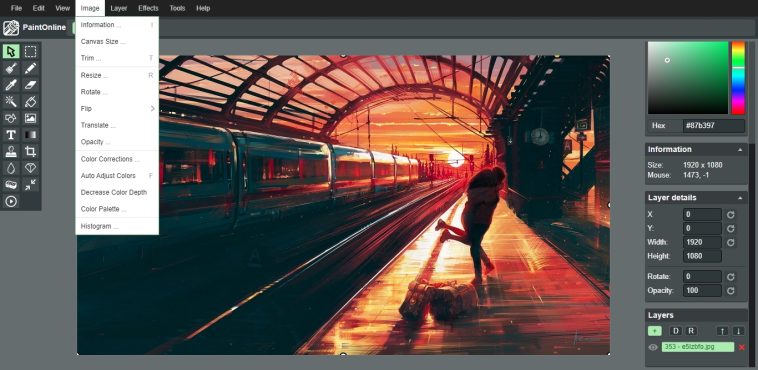Select the Blur droplet tool
The width and height of the screenshot is (758, 370).
[11, 168]
